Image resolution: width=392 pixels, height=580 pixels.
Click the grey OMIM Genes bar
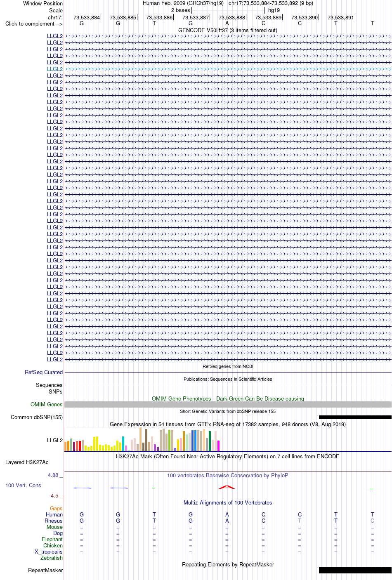pos(228,405)
